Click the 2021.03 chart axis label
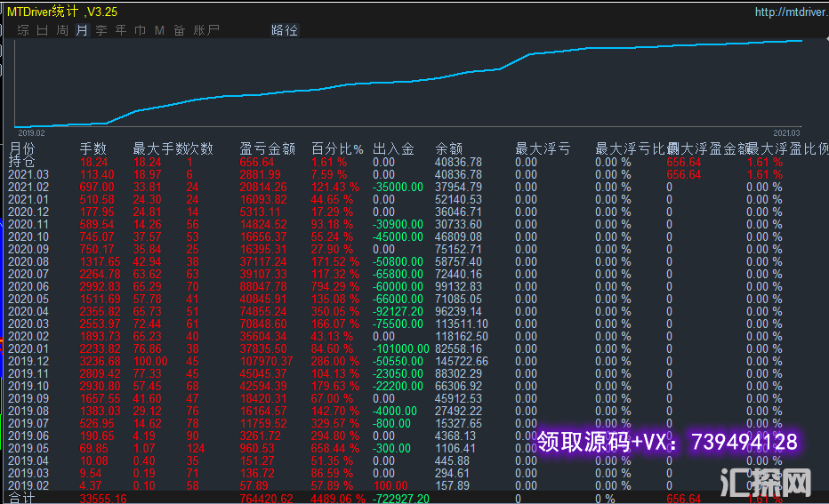The image size is (829, 504). [786, 133]
